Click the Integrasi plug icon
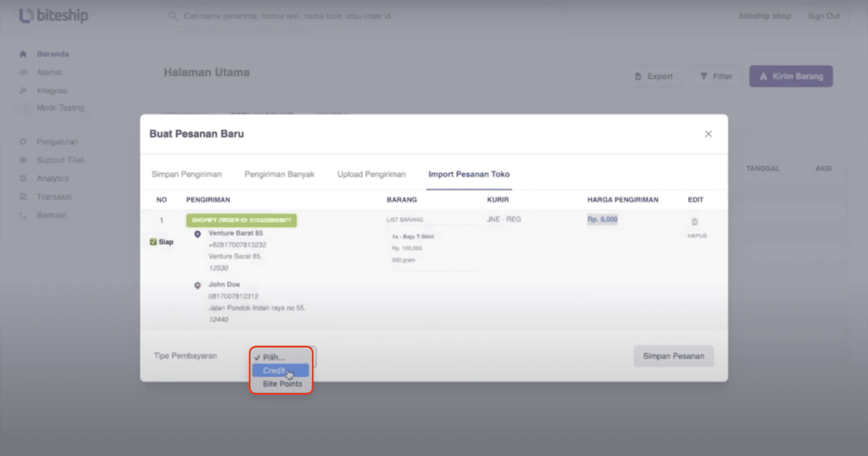This screenshot has width=868, height=456. tap(23, 91)
